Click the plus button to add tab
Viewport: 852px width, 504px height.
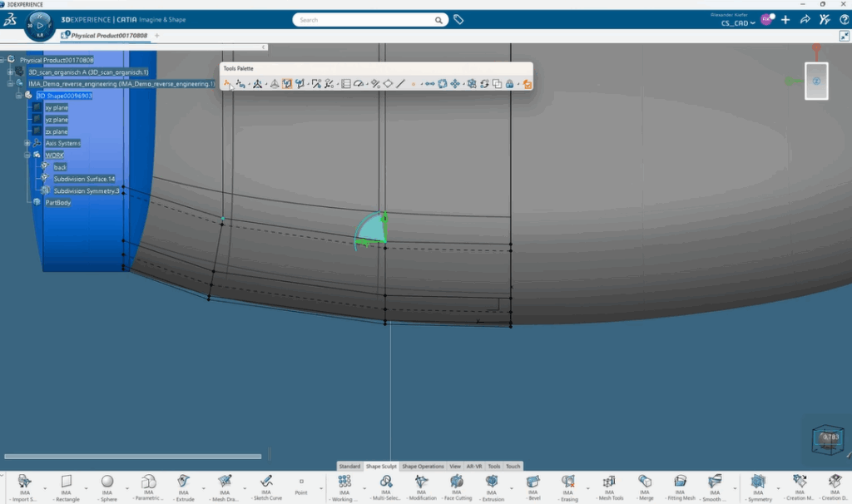[x=157, y=36]
